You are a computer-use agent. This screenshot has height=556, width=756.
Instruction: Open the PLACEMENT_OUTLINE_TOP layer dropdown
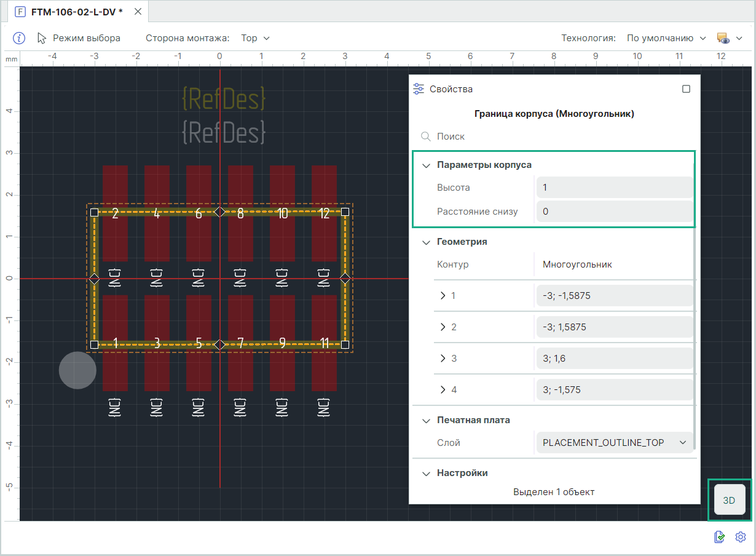point(613,442)
